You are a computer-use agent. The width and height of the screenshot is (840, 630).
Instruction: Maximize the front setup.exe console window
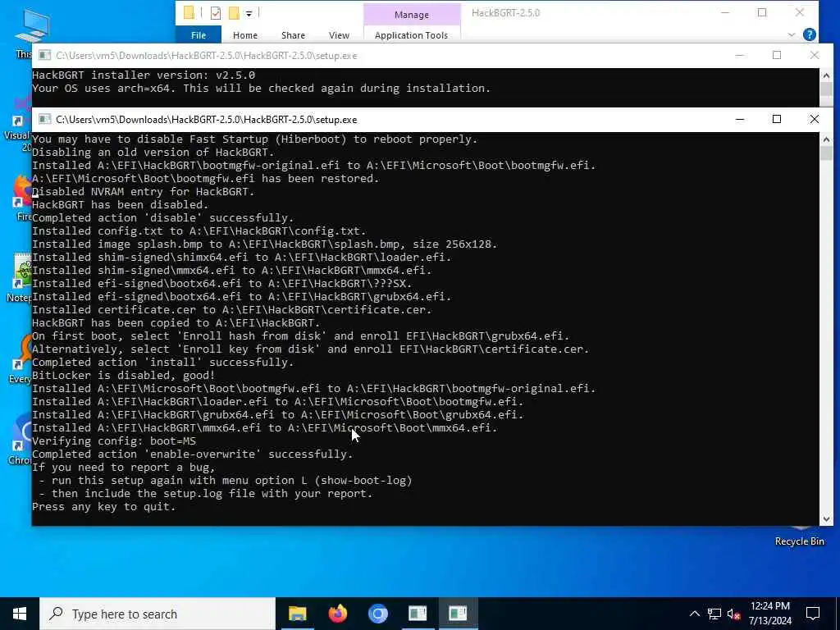pyautogui.click(x=776, y=119)
